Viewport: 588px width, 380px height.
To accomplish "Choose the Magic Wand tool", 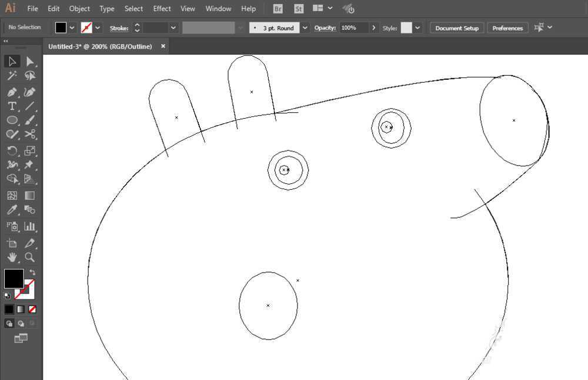I will coord(12,76).
